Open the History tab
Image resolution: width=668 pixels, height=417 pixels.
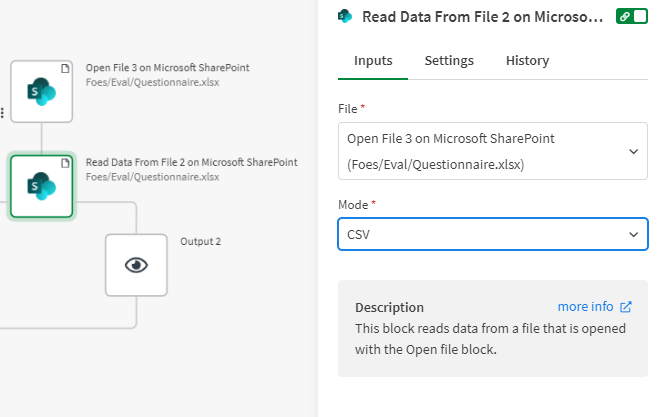[x=527, y=61]
